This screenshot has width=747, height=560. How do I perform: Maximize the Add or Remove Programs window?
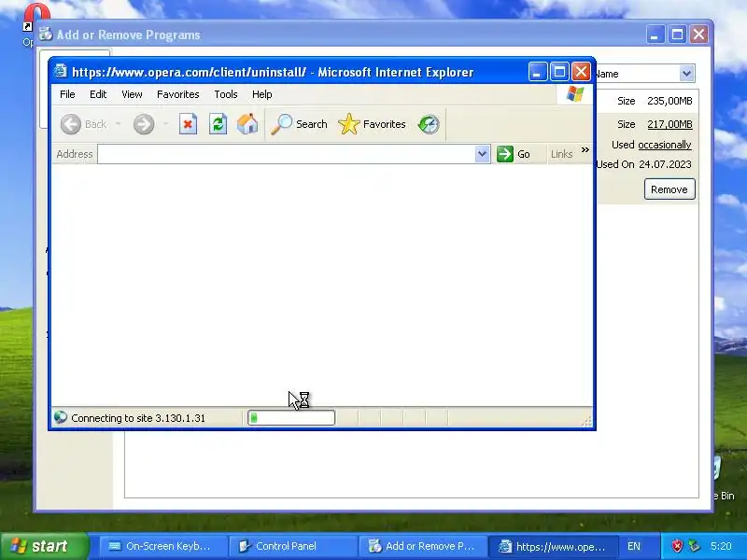[x=677, y=35]
